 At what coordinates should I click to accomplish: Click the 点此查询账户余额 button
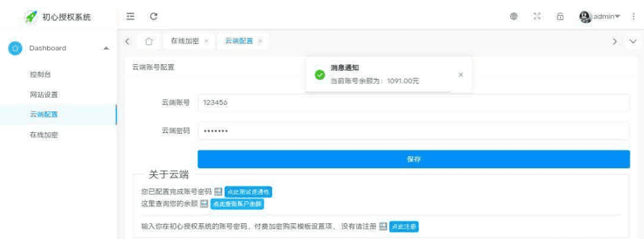pos(237,204)
